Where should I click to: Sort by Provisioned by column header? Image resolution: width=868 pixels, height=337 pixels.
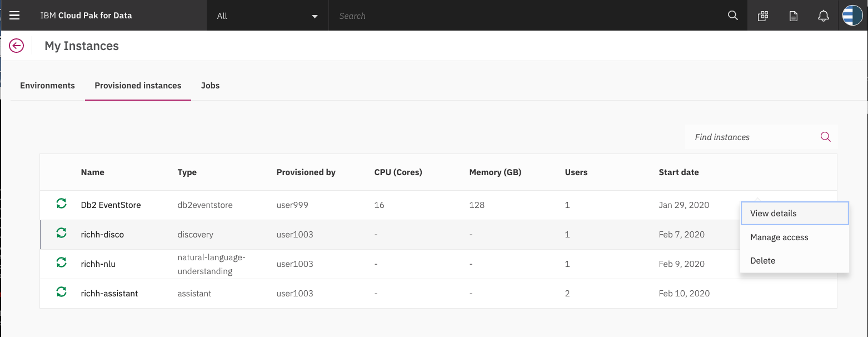(x=306, y=172)
